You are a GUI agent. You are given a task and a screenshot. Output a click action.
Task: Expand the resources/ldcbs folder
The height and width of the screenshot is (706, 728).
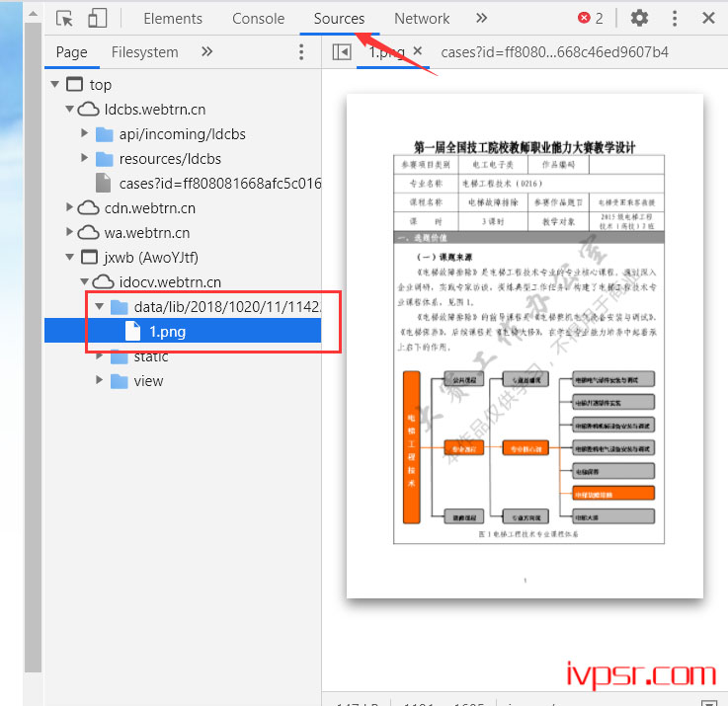click(85, 158)
